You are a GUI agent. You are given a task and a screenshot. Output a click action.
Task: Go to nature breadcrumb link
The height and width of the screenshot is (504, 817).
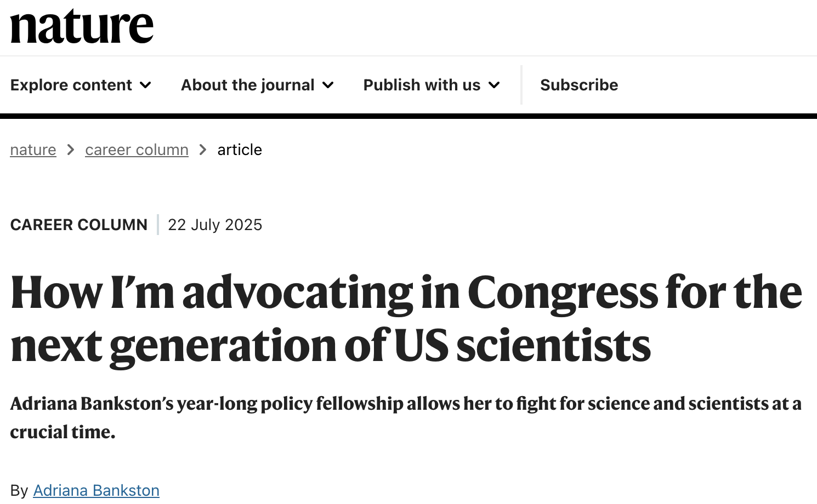click(33, 150)
